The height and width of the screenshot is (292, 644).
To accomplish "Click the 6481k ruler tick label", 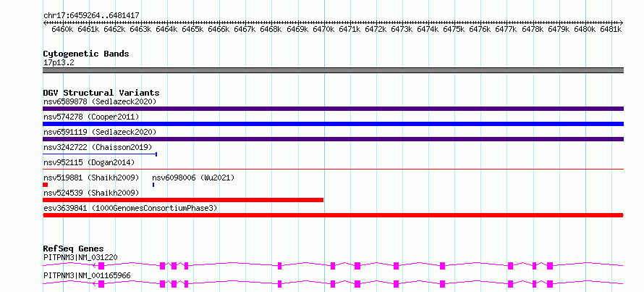I will (611, 30).
